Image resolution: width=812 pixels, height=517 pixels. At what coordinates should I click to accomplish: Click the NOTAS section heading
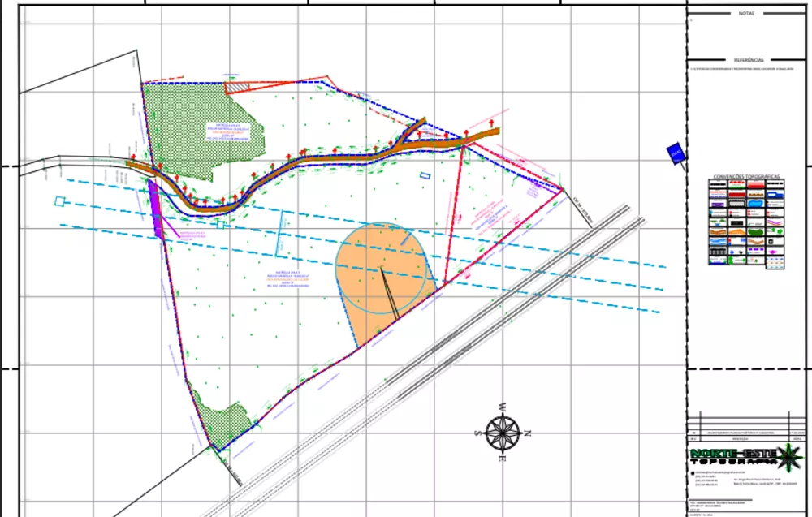[746, 14]
